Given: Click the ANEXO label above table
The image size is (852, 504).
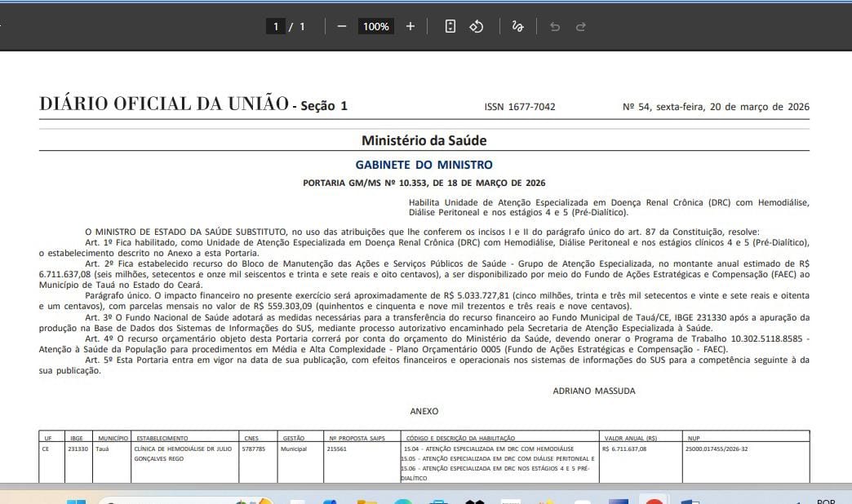Looking at the screenshot, I should coord(424,411).
